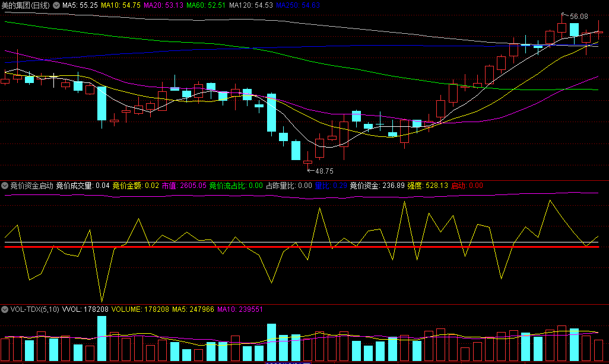Click the candlestick at the 56.08 high
609x364 pixels.
[562, 27]
